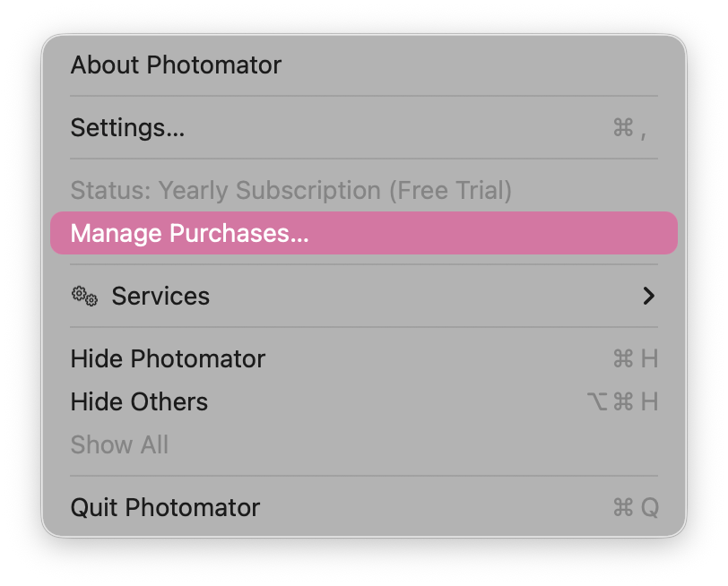The image size is (728, 586).
Task: Select Settings to configure Photomator
Action: (x=126, y=127)
